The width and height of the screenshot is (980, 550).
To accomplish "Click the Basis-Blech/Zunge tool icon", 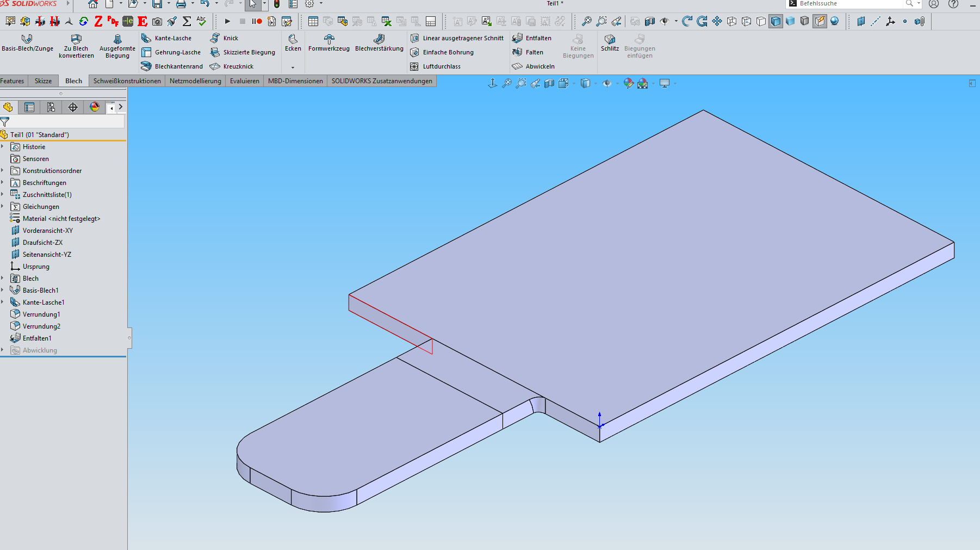I will (27, 39).
